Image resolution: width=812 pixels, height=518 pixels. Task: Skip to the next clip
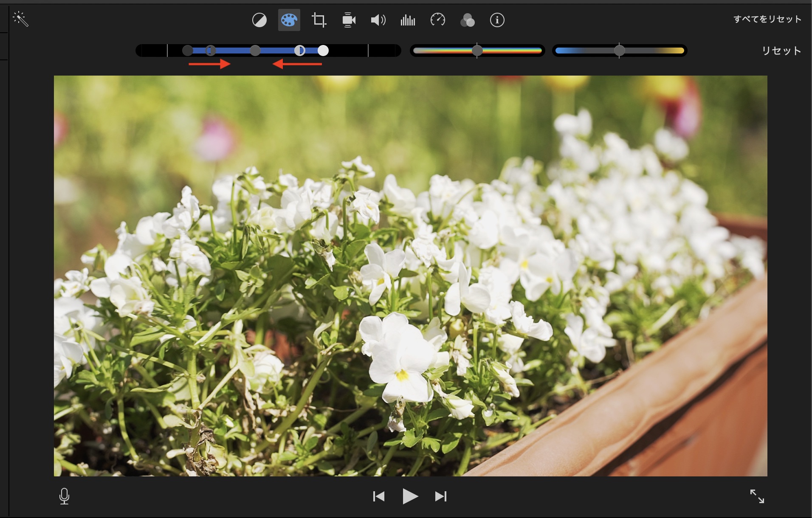tap(441, 496)
